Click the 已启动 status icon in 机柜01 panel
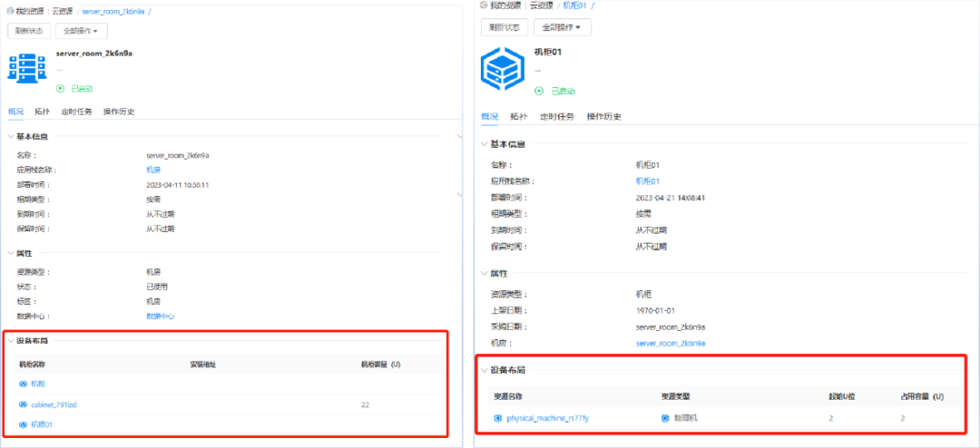The height and width of the screenshot is (448, 980). click(539, 92)
